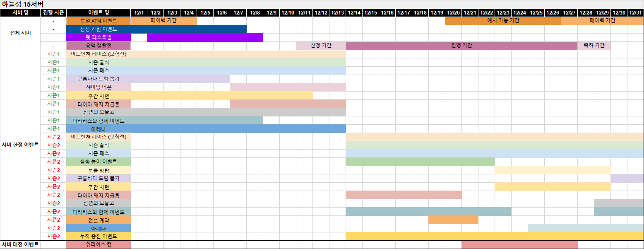644x249 pixels.
Task: Select the 서버 한정 이벤트 group label
Action: pyautogui.click(x=20, y=145)
